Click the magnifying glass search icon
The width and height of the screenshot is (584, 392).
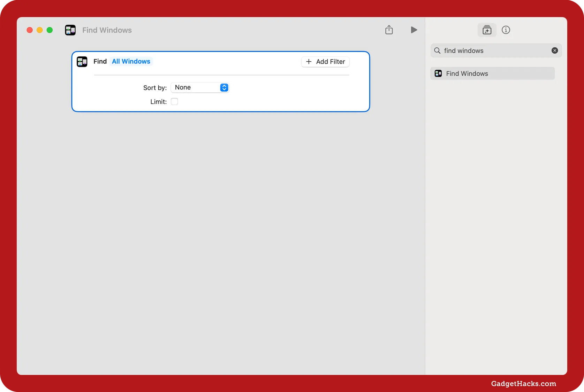(437, 51)
